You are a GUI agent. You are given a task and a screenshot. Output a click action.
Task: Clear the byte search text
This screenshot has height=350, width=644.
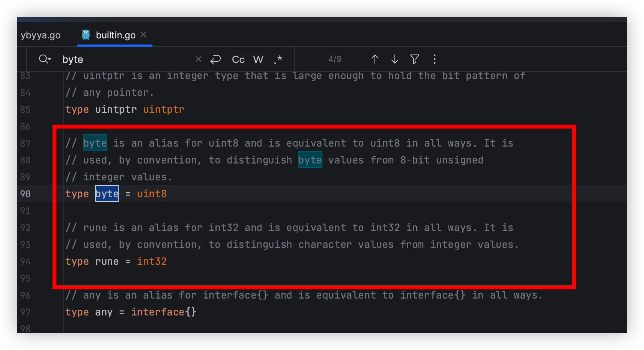point(199,59)
